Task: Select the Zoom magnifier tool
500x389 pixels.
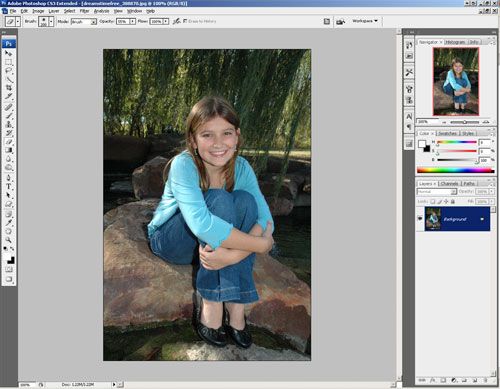Action: [x=9, y=240]
